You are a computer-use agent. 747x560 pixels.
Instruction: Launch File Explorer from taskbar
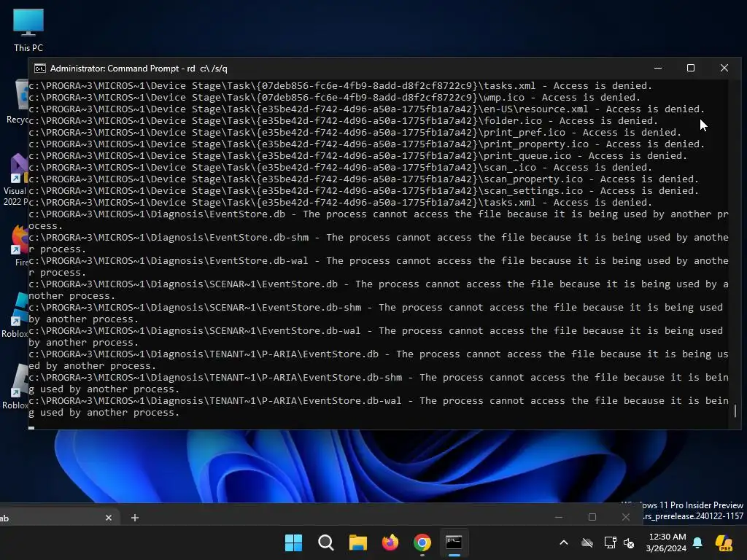pos(357,542)
